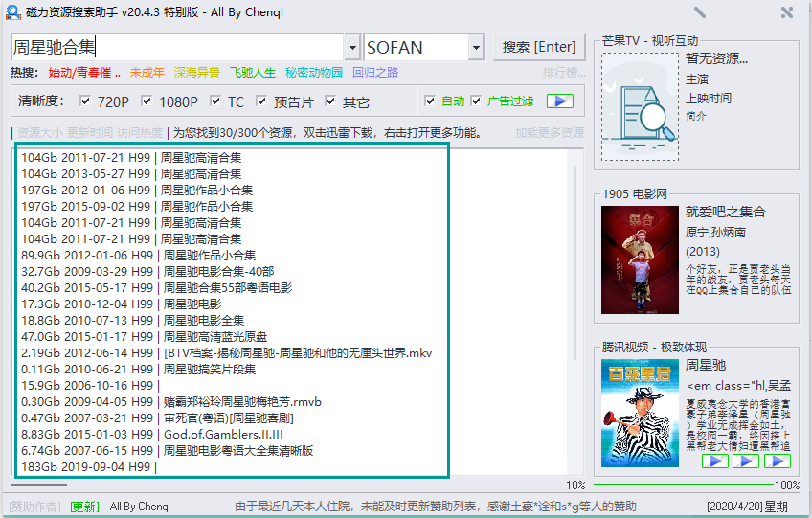812x518 pixels.
Task: Select hot search 深海异兽
Action: [x=197, y=73]
